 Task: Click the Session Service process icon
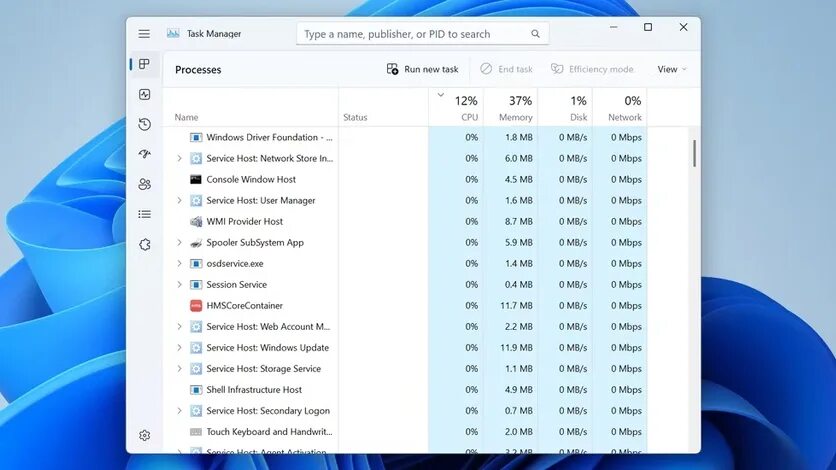pos(196,285)
